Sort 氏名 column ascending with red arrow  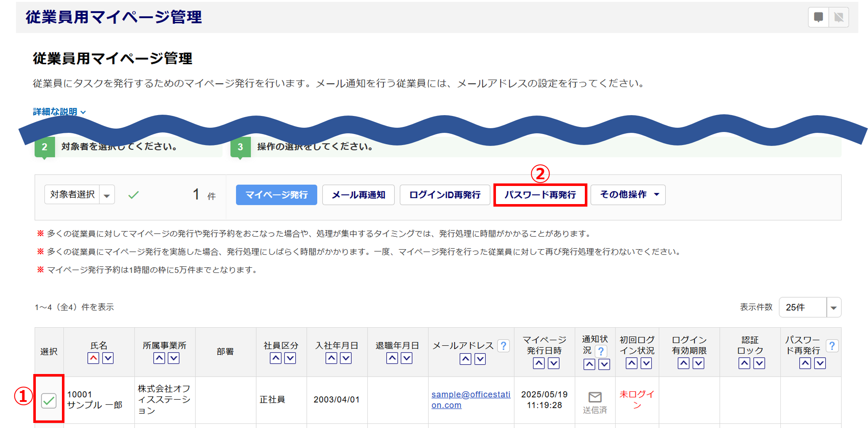94,358
